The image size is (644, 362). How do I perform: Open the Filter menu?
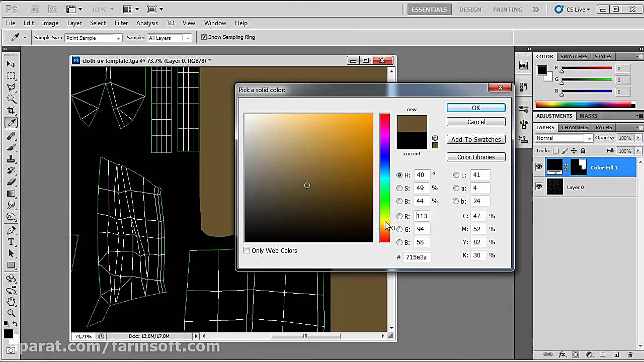click(x=121, y=23)
